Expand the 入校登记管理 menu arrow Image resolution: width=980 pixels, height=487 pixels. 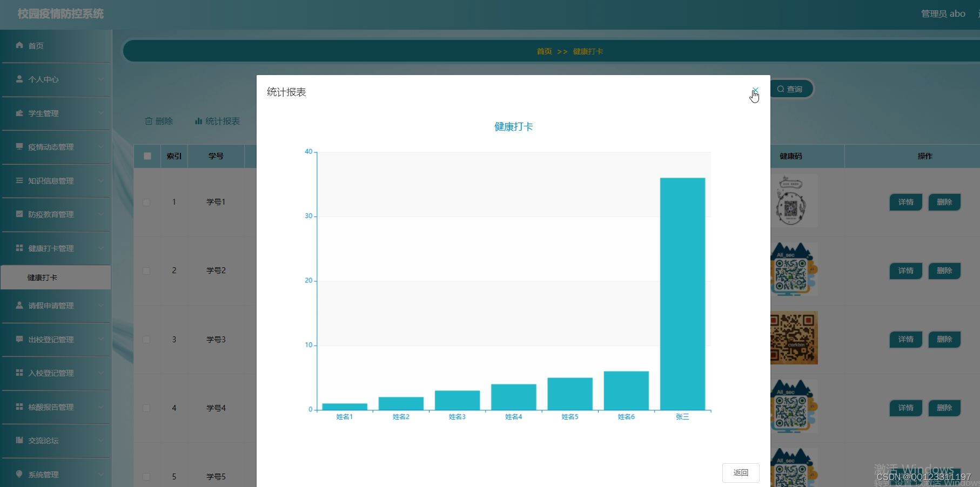(x=101, y=373)
